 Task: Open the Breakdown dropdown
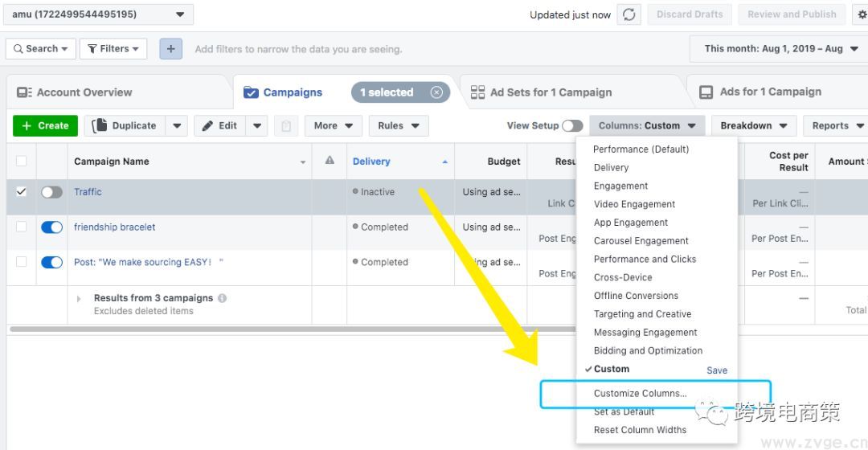point(753,126)
